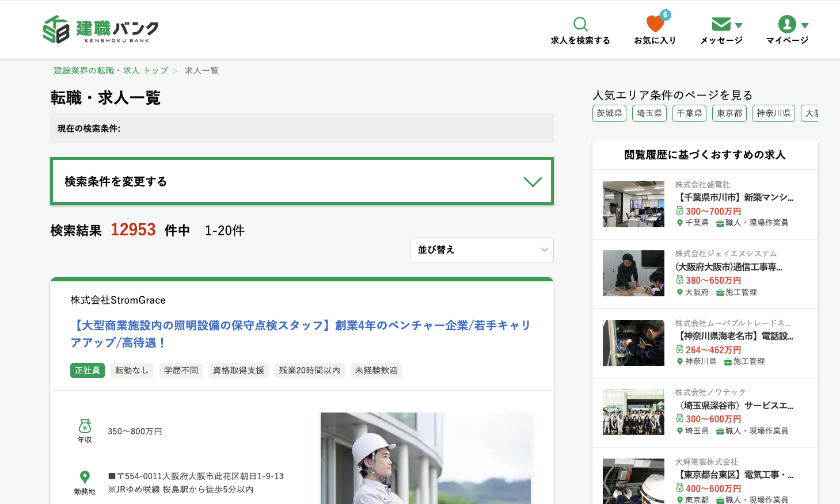Open 神奈川県海老名市 電話設備 job link
This screenshot has height=504, width=840.
coord(734,336)
